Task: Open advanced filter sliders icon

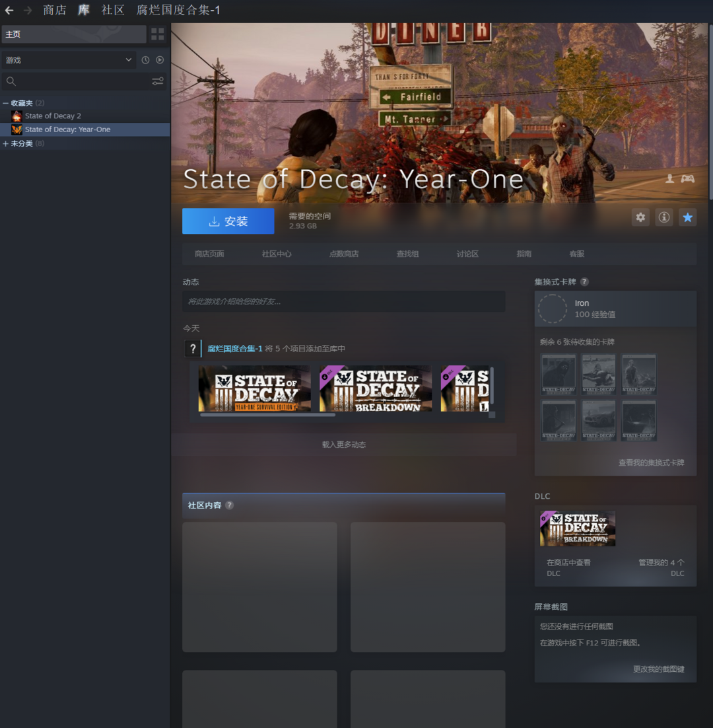Action: (x=158, y=81)
